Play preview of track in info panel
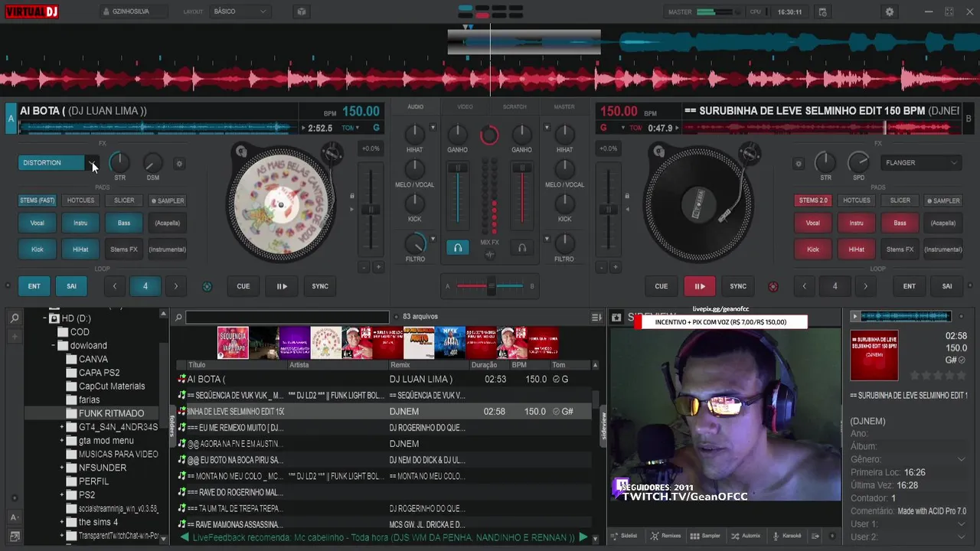 tap(855, 315)
